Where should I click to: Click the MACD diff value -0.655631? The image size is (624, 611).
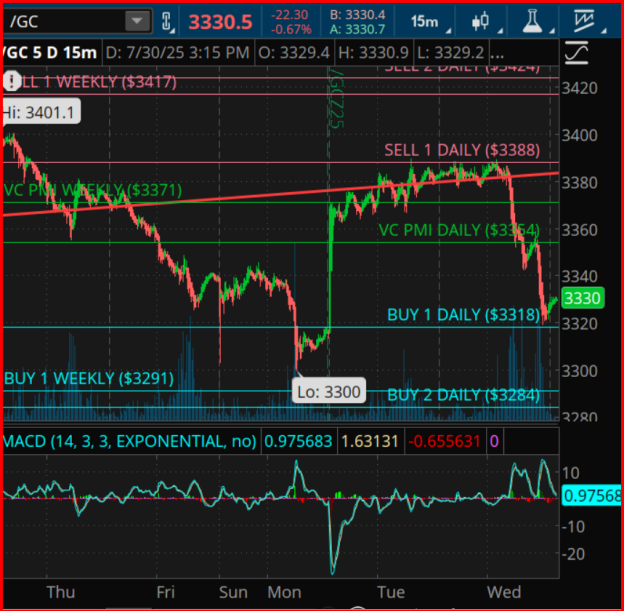click(x=445, y=441)
